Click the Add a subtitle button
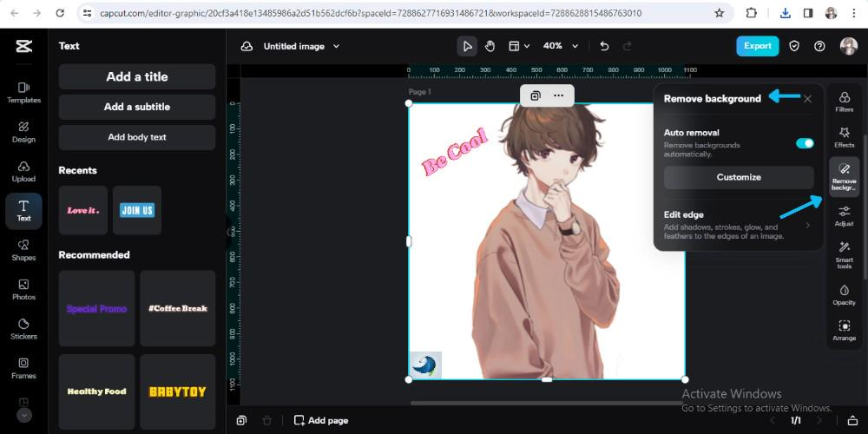The height and width of the screenshot is (434, 868). tap(137, 107)
